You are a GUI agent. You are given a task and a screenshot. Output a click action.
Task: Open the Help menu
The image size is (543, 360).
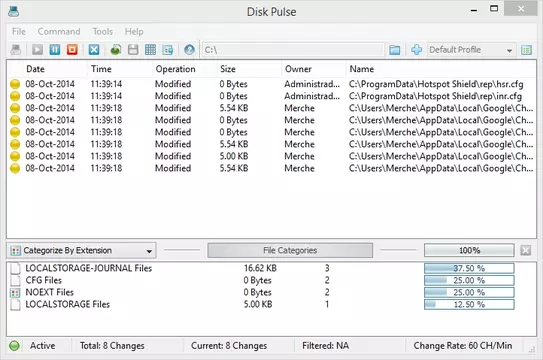[x=134, y=32]
